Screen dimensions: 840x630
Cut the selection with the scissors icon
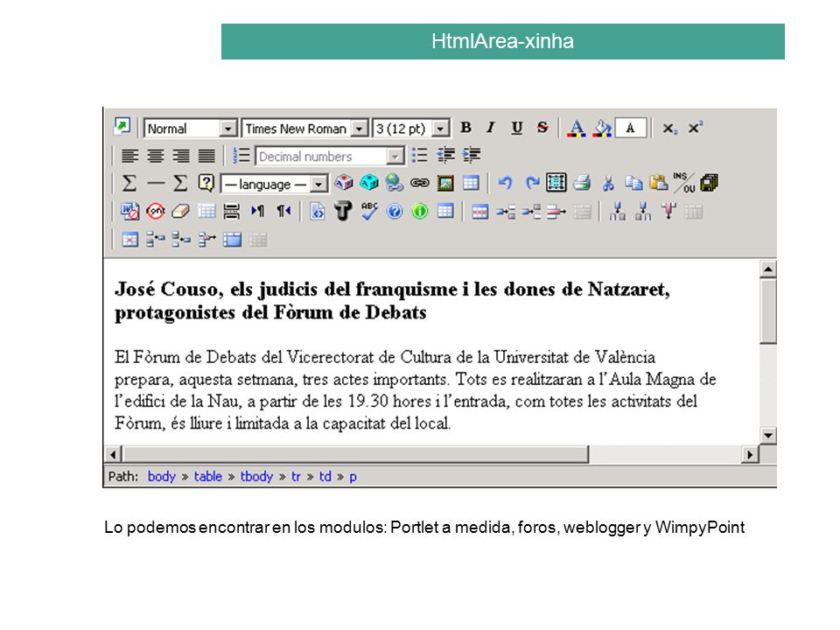[x=608, y=183]
